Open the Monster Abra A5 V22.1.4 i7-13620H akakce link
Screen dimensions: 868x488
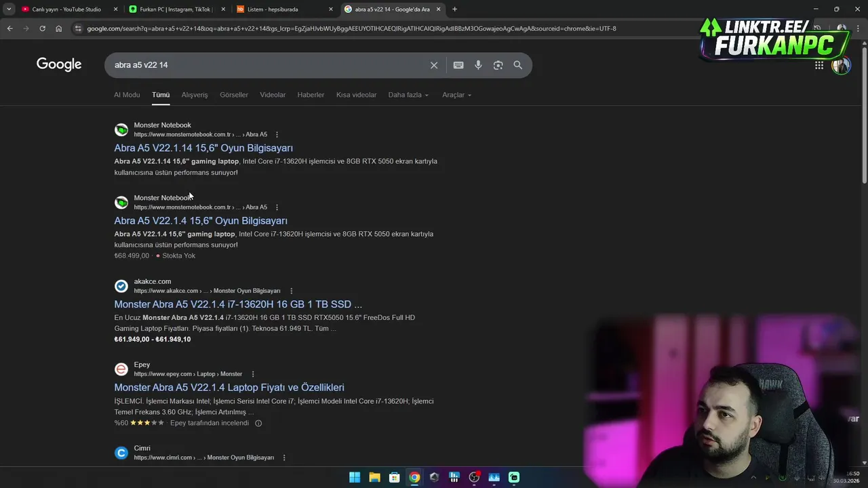coord(238,304)
